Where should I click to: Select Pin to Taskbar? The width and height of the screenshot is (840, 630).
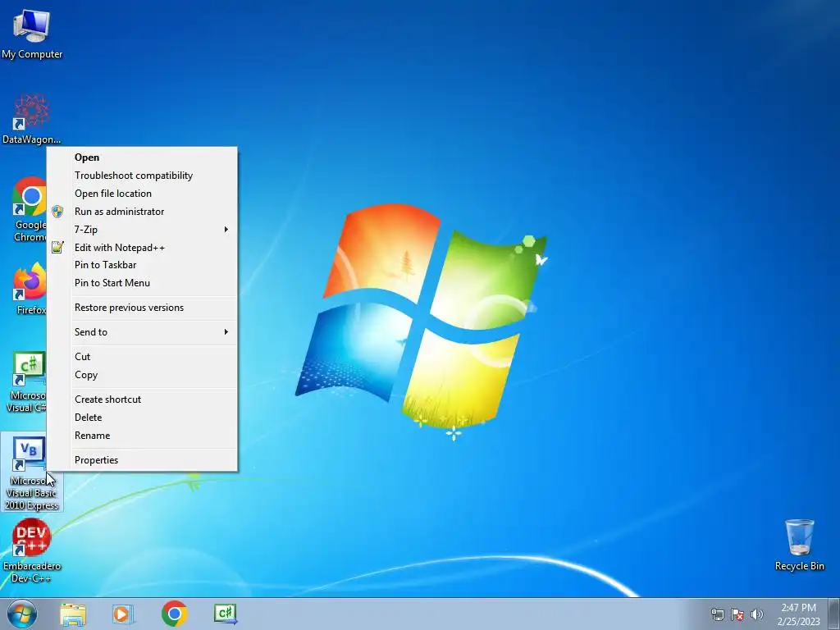[x=142, y=265]
